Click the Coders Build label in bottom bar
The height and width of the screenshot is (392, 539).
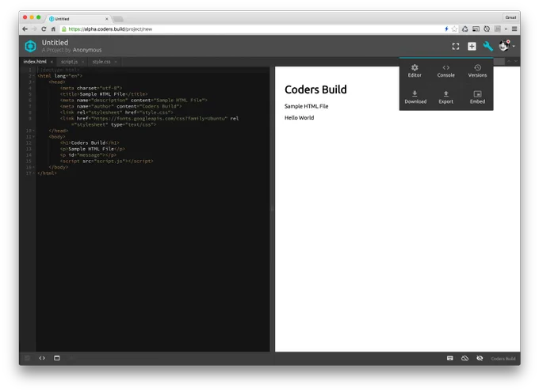pos(503,359)
